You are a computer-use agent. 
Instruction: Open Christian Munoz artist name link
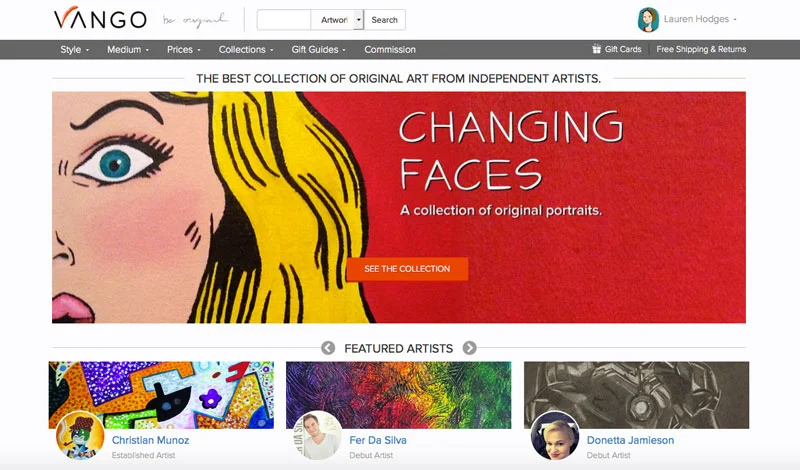pyautogui.click(x=151, y=440)
